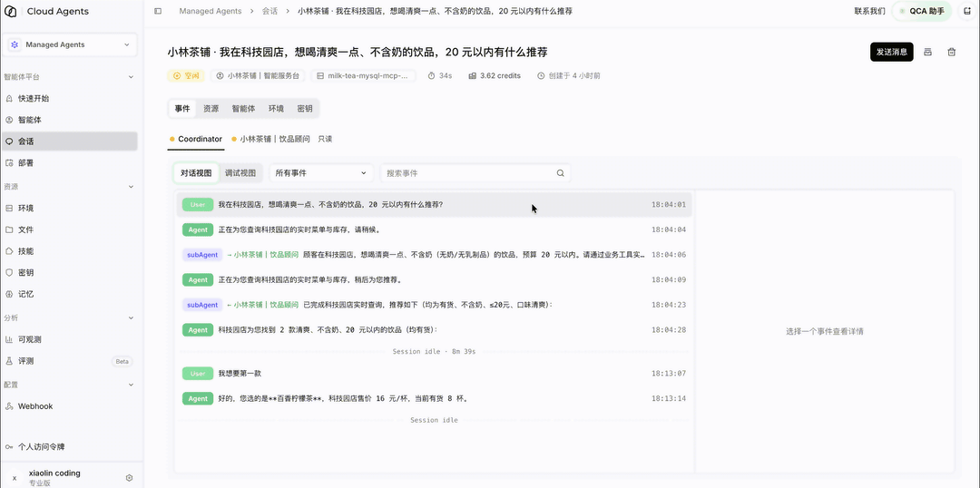The height and width of the screenshot is (488, 980).
Task: Select the Coordinator thread tab
Action: (x=196, y=139)
